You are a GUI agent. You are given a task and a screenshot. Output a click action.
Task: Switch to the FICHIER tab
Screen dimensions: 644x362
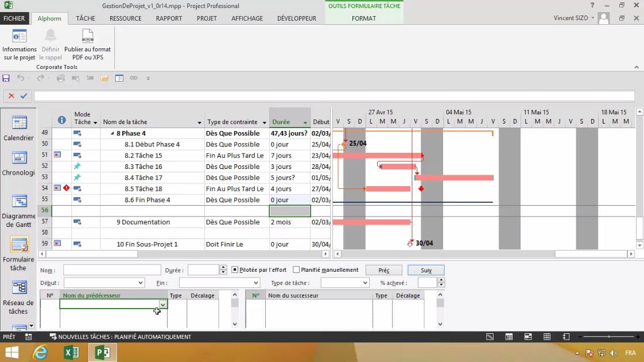coord(14,18)
